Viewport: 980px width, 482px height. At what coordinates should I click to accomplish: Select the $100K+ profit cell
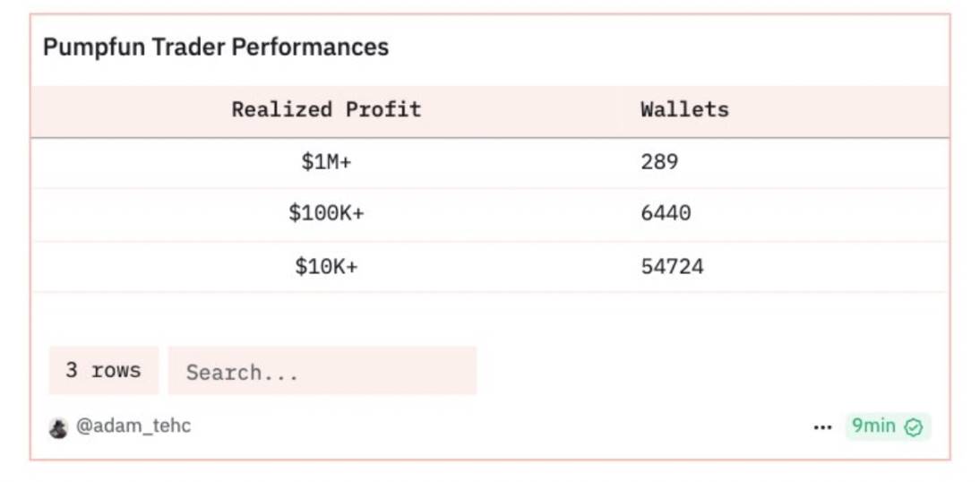click(x=326, y=214)
